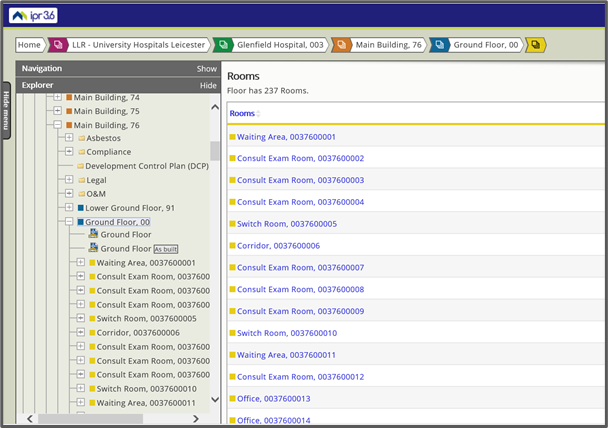Collapse the Ground Floor, 00 tree node
The width and height of the screenshot is (608, 428).
click(x=69, y=222)
